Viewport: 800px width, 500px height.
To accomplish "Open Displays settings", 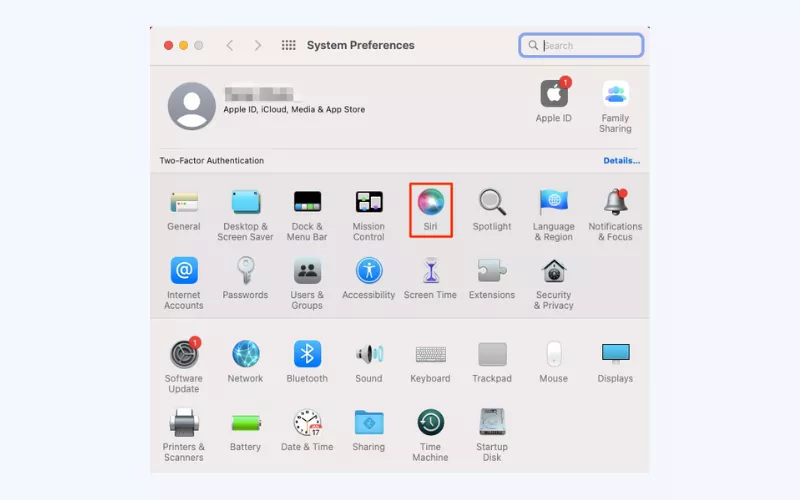I will pos(615,361).
